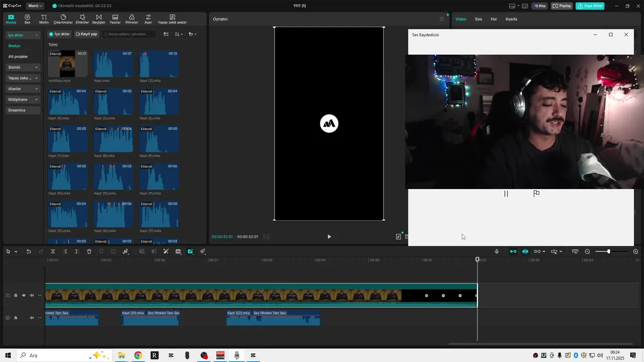
Task: Open the Metin text panel
Action: pos(44,19)
